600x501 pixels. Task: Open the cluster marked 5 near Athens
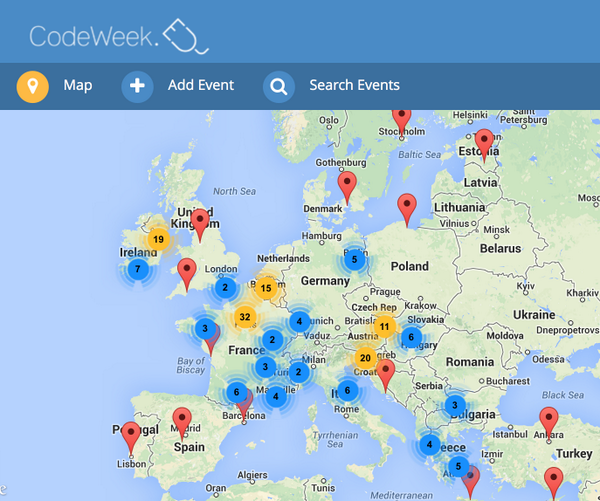458,466
